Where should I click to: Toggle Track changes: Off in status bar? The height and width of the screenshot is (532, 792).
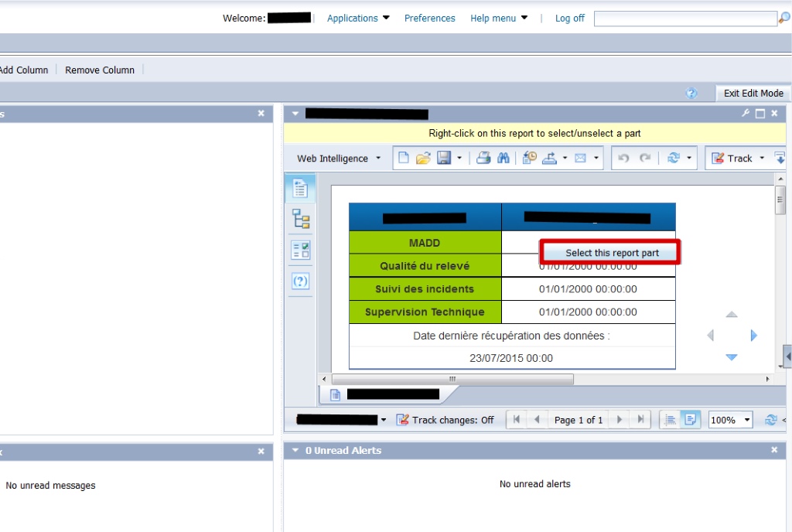click(445, 420)
